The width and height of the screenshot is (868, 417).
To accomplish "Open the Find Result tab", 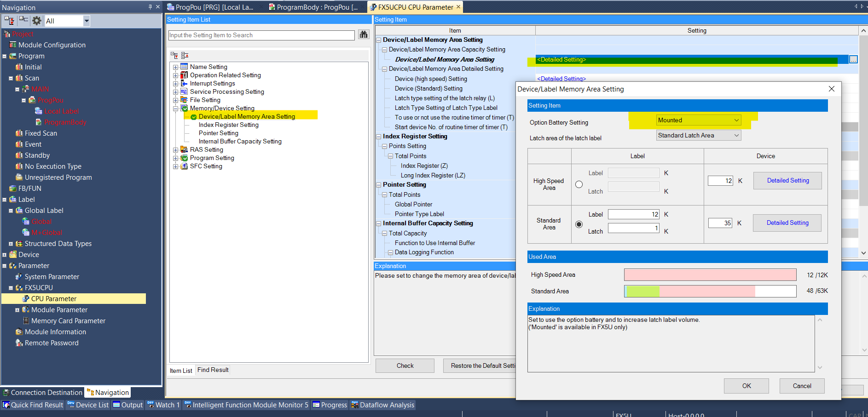I will (x=213, y=370).
